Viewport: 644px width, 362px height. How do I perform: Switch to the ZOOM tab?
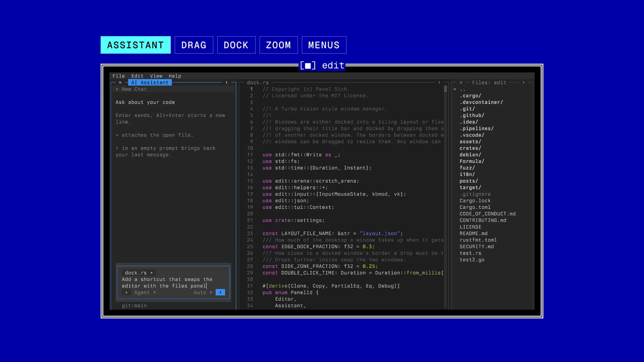(278, 45)
